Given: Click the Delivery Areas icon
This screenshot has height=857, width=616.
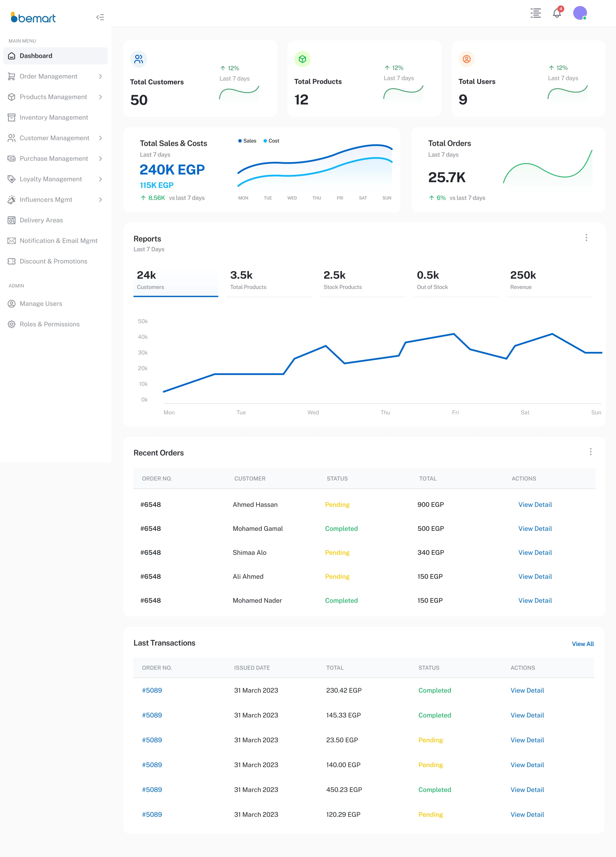Looking at the screenshot, I should (x=12, y=220).
